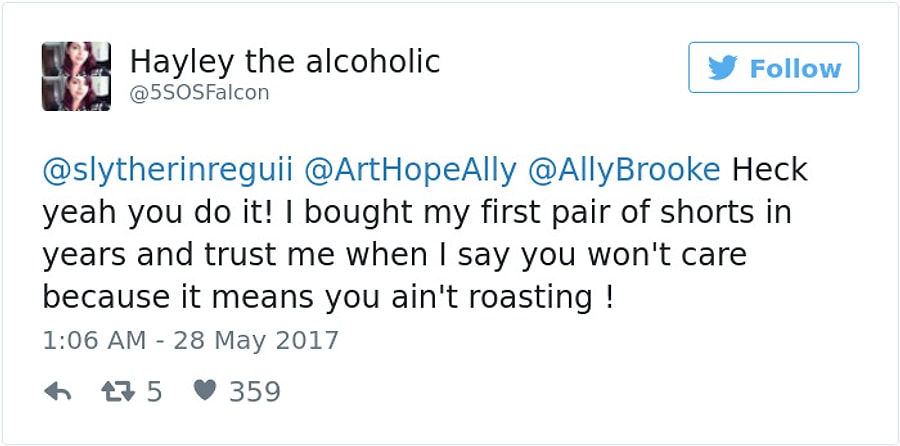Like the tweet with the heart icon
This screenshot has width=900, height=446.
click(x=205, y=392)
